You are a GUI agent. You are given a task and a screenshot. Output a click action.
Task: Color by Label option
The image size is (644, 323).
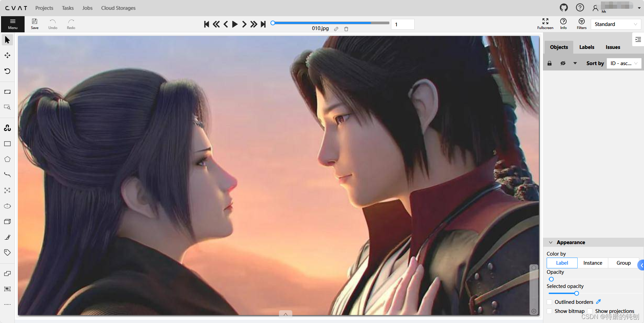click(x=562, y=263)
